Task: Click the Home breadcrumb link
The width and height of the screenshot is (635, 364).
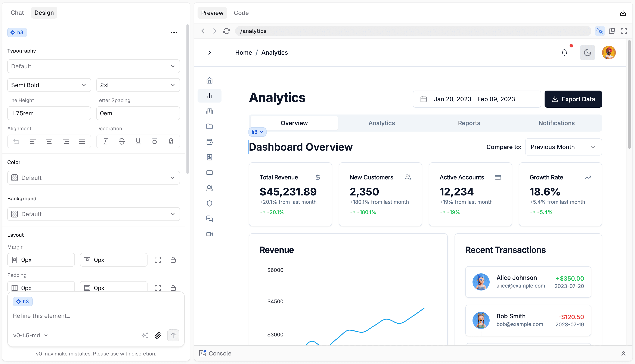Action: point(243,53)
